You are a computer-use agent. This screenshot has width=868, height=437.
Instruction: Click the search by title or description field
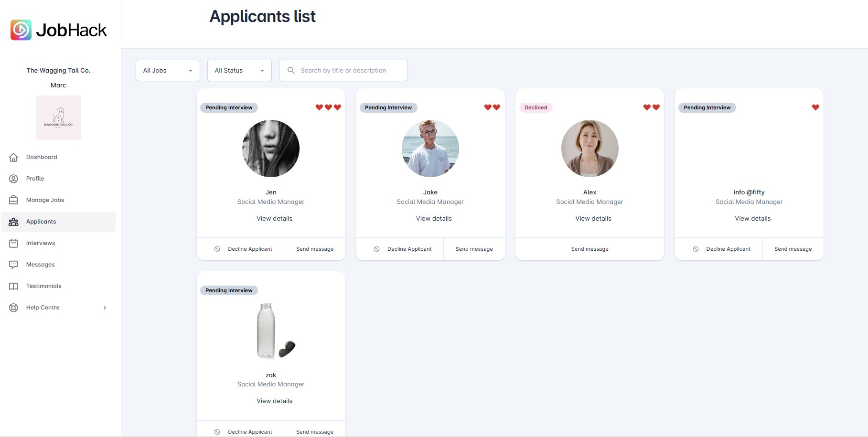coord(349,71)
